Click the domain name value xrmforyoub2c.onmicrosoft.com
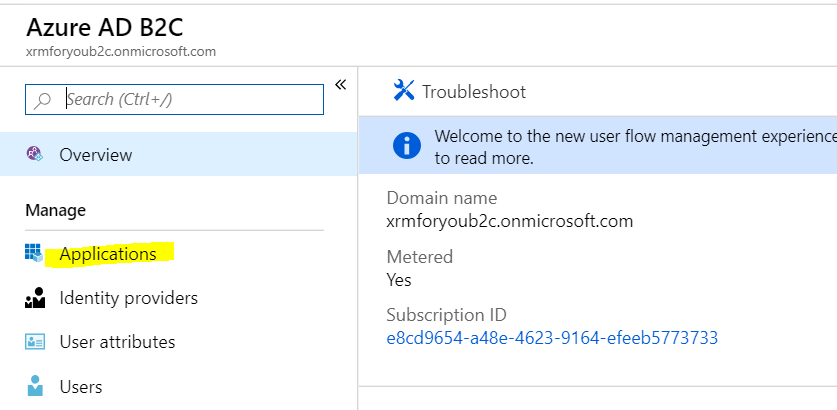 [x=510, y=221]
